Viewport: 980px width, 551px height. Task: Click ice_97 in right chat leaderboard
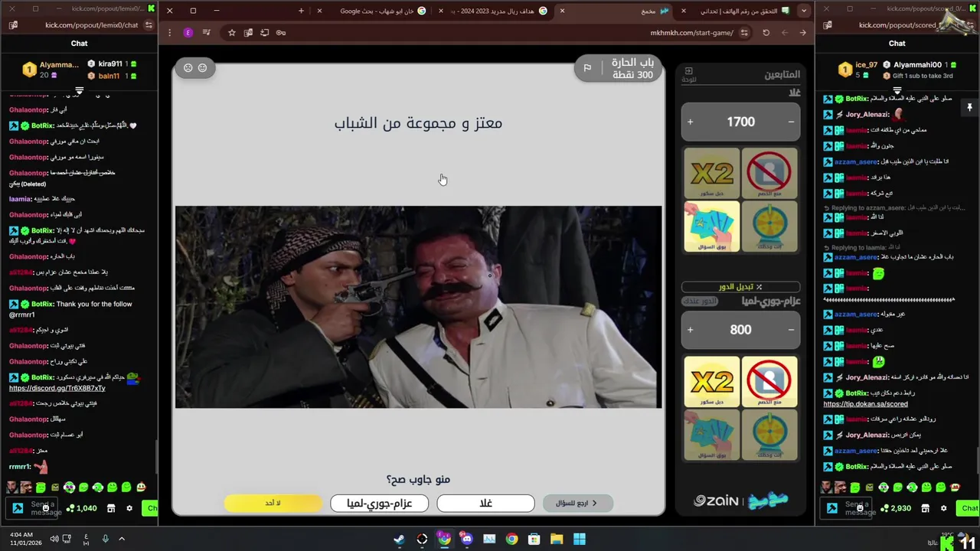pos(867,65)
